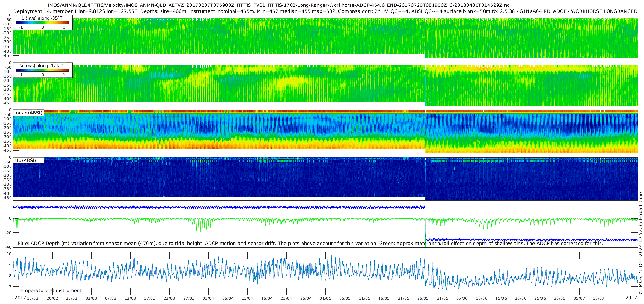
Task: Click the 01/04 date tick on time axis
Action: click(x=208, y=298)
